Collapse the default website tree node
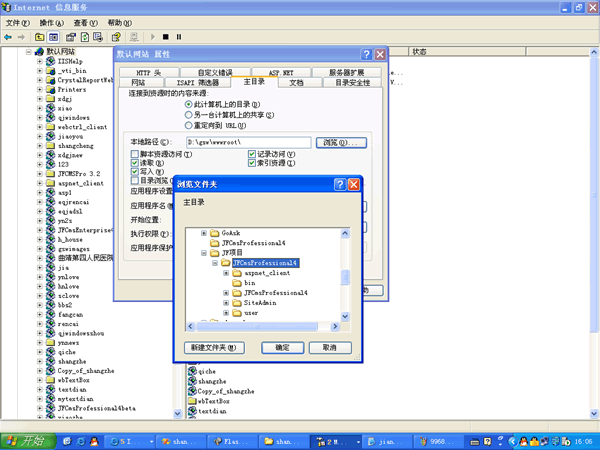600x450 pixels. [28, 52]
